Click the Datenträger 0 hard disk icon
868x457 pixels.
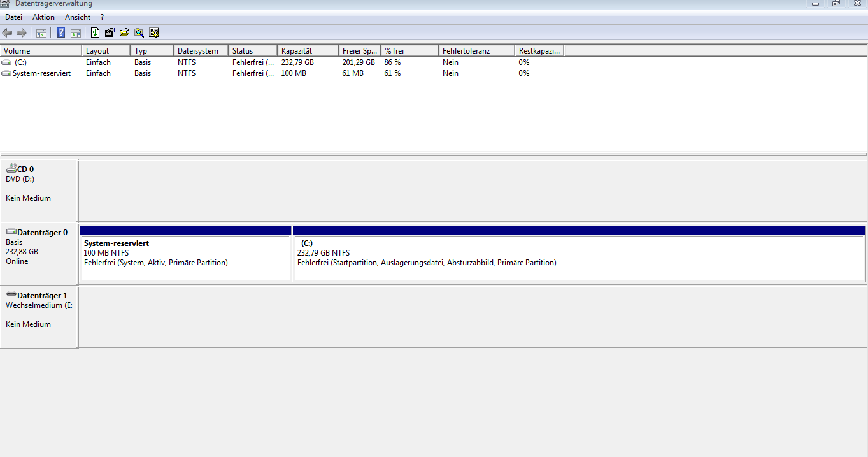[11, 232]
